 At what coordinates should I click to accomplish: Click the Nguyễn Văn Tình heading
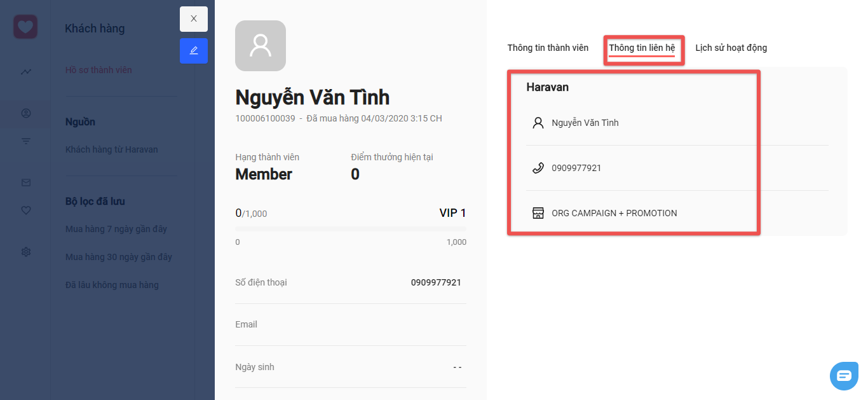click(313, 97)
